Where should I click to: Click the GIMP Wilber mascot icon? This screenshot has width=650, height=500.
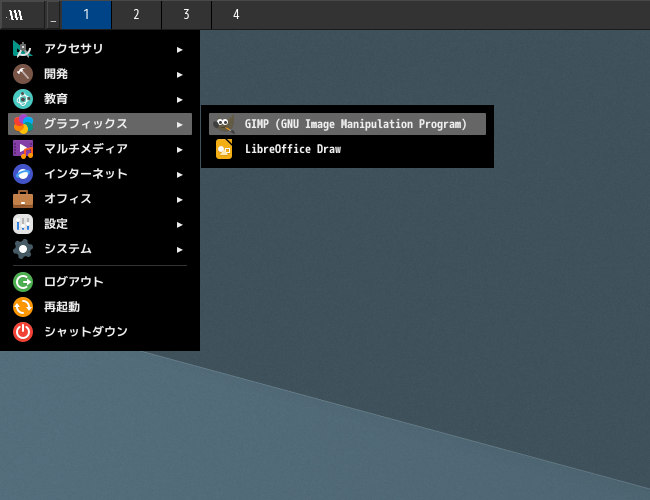tap(224, 124)
